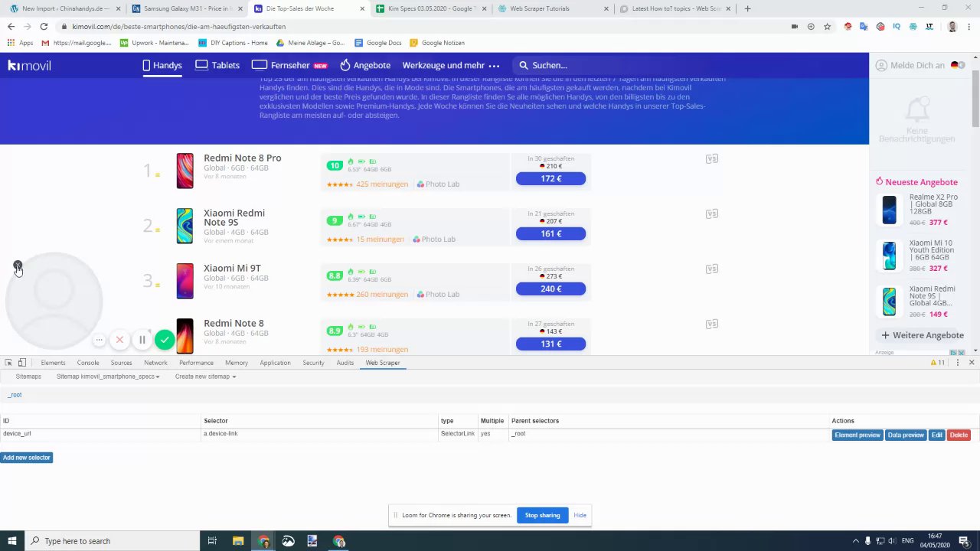The image size is (980, 551).
Task: Close the Loom camera bubble
Action: [17, 266]
